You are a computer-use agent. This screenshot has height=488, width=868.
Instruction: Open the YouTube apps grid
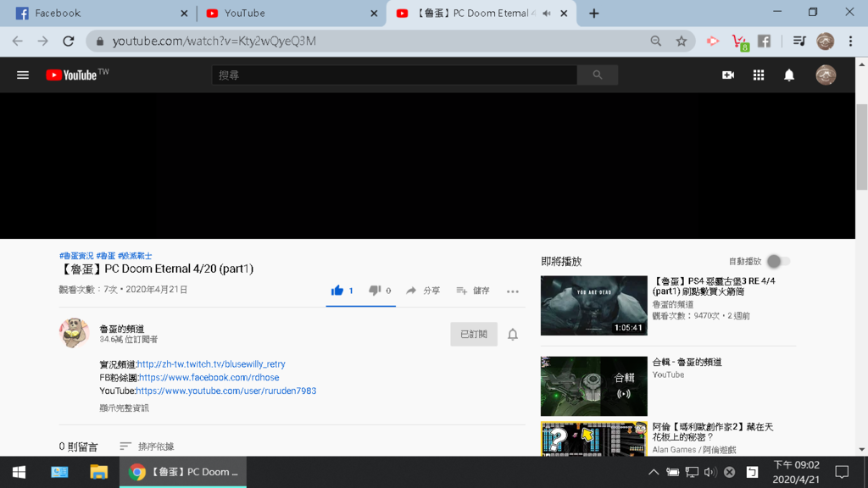tap(759, 75)
